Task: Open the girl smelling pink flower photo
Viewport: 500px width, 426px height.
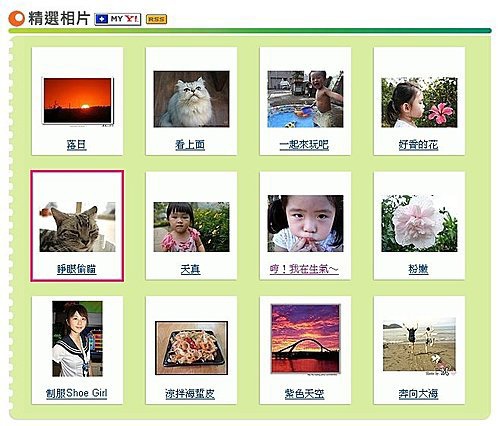Action: 419,103
